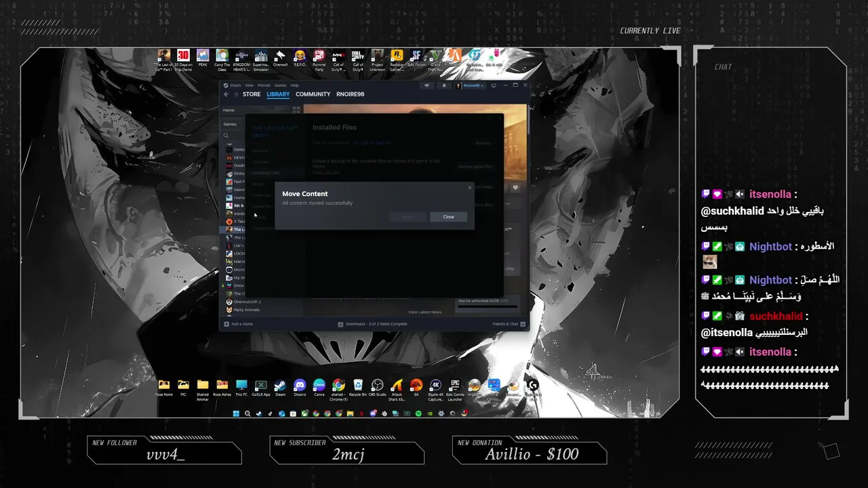Viewport: 868px width, 488px height.
Task: Open the Steam desktop shortcut
Action: (x=280, y=388)
